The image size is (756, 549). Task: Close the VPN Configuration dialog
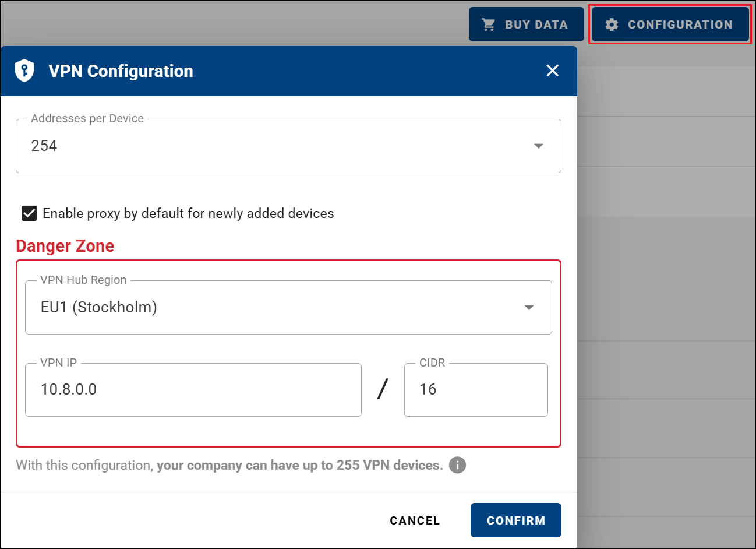pos(552,71)
